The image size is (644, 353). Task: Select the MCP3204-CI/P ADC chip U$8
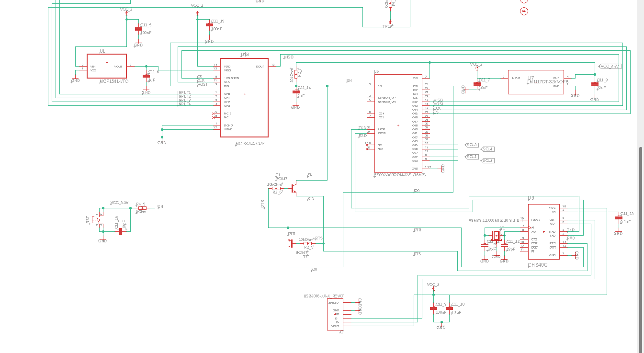click(x=244, y=98)
